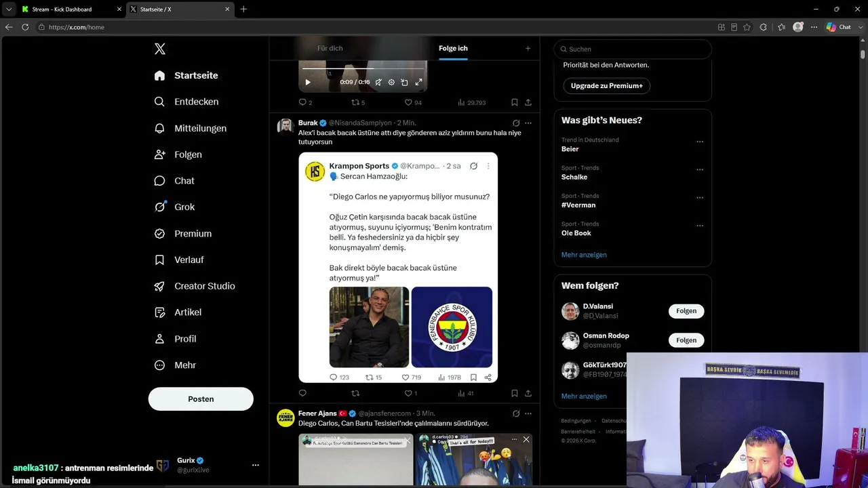
Task: Unmute the video in the top post
Action: pyautogui.click(x=378, y=82)
